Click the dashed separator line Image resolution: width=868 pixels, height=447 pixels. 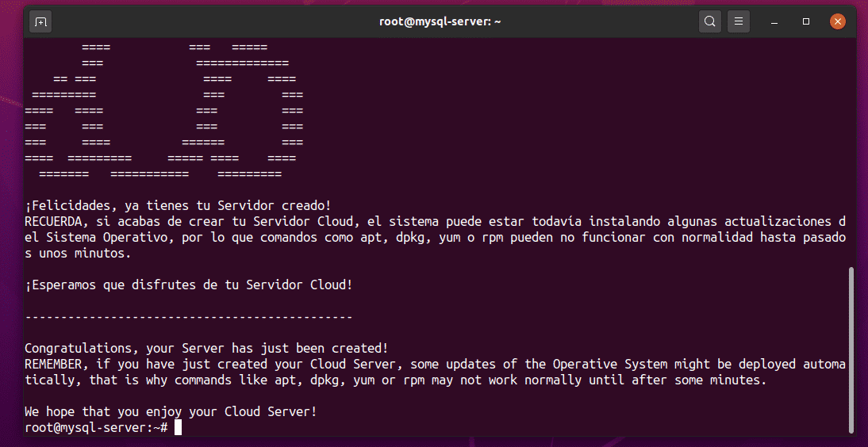(188, 317)
